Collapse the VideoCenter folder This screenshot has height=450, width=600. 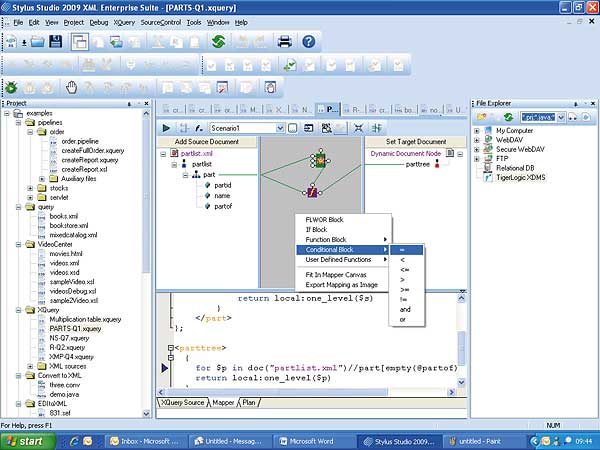click(18, 245)
